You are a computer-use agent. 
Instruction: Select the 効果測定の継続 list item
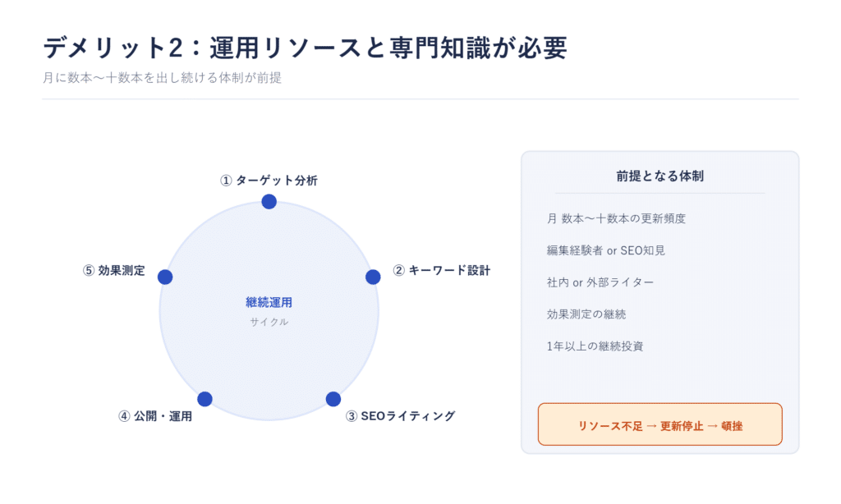[586, 314]
